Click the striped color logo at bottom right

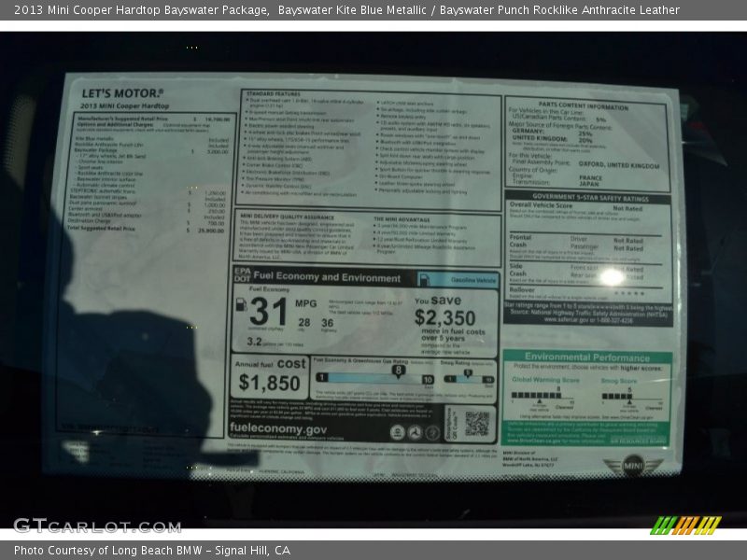(x=686, y=525)
